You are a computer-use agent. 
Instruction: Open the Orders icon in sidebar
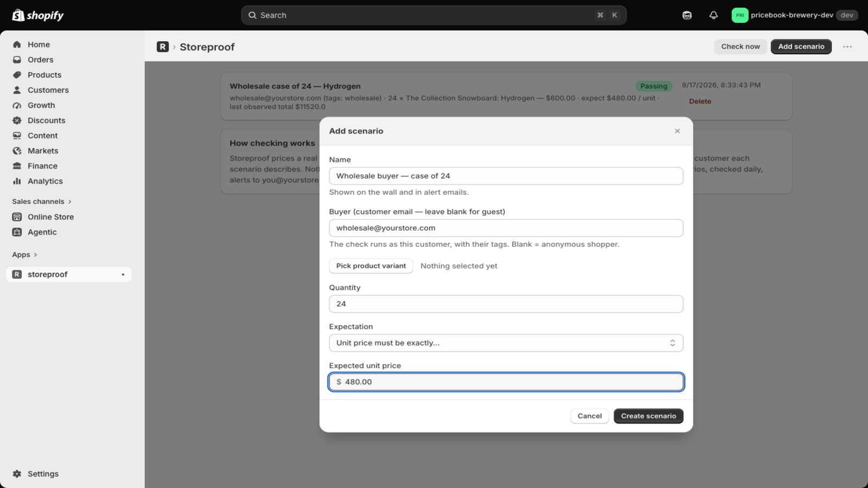coord(17,60)
